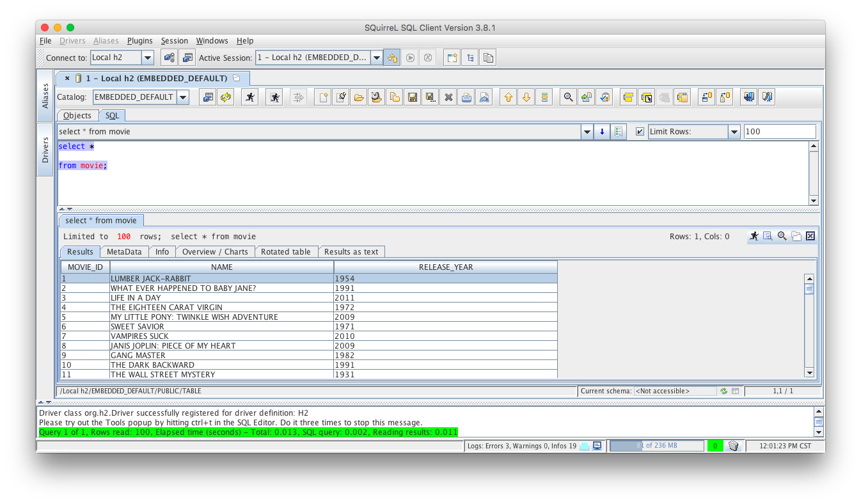Search within the SQL editor
861x504 pixels.
(x=568, y=97)
